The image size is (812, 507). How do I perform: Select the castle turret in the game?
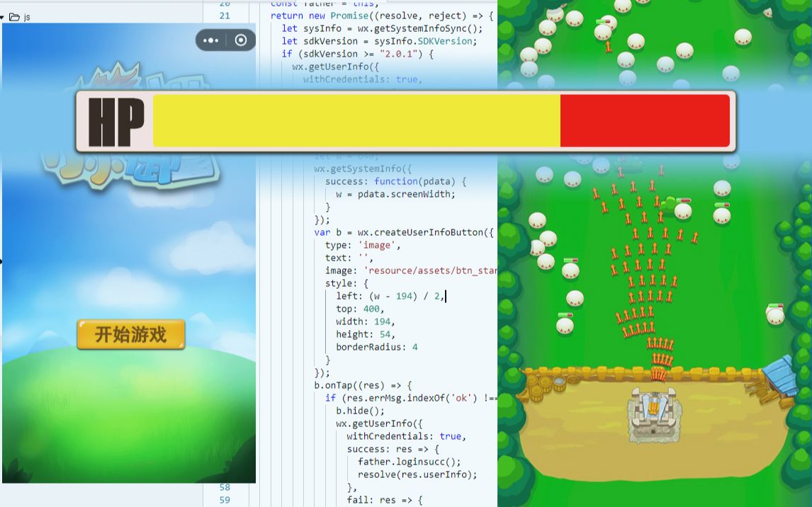[x=650, y=416]
